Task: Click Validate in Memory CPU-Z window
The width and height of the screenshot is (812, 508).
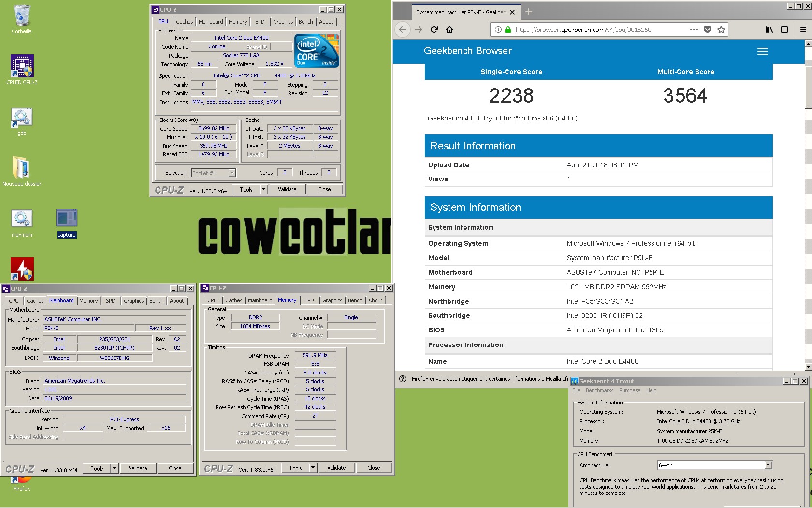Action: click(x=336, y=468)
